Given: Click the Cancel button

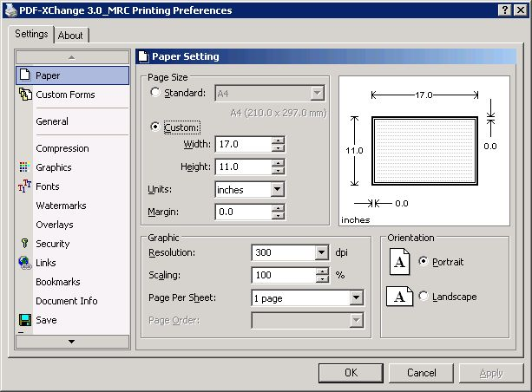Looking at the screenshot, I should (422, 373).
